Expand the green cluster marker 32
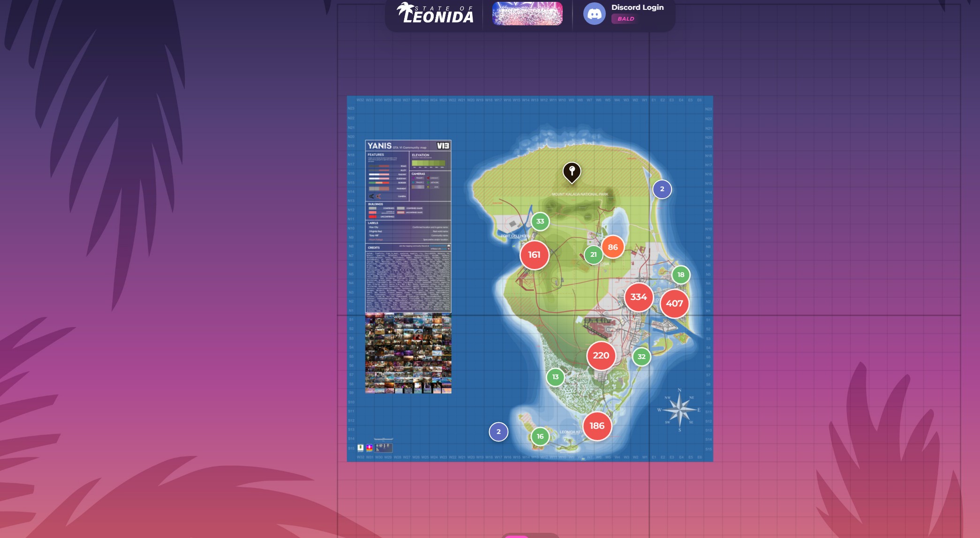Viewport: 980px width, 538px height. (x=641, y=357)
